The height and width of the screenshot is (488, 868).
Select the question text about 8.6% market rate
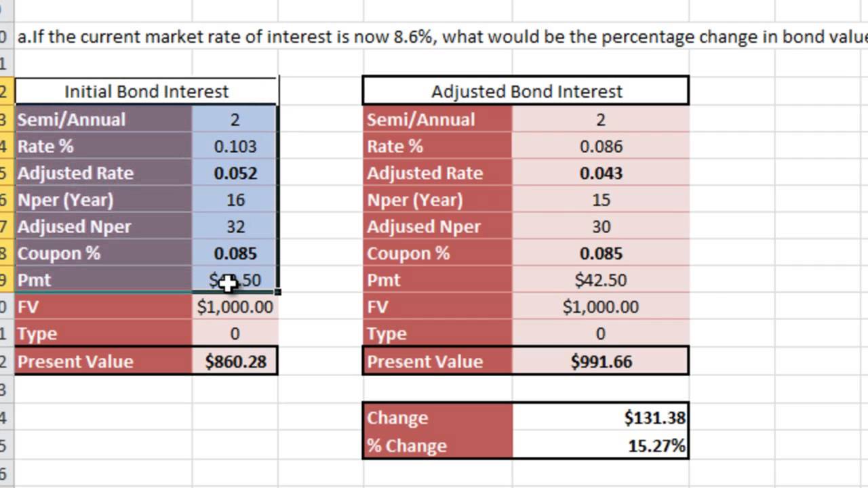[x=434, y=37]
